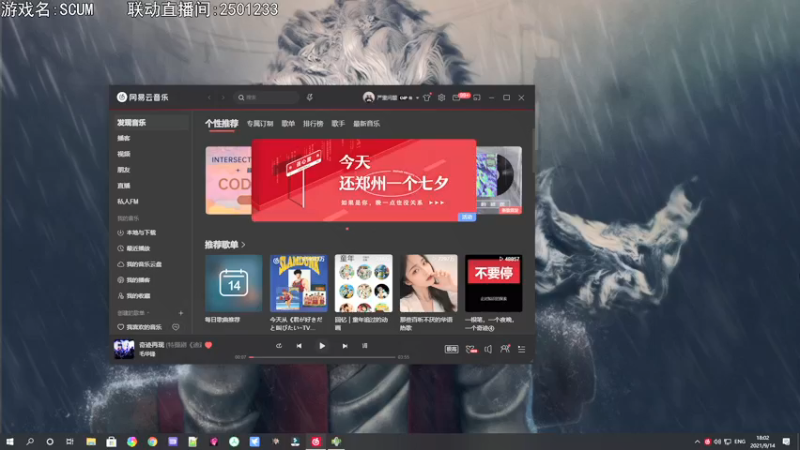Image resolution: width=800 pixels, height=450 pixels.
Task: Select NetEase Music taskbar icon
Action: click(316, 441)
